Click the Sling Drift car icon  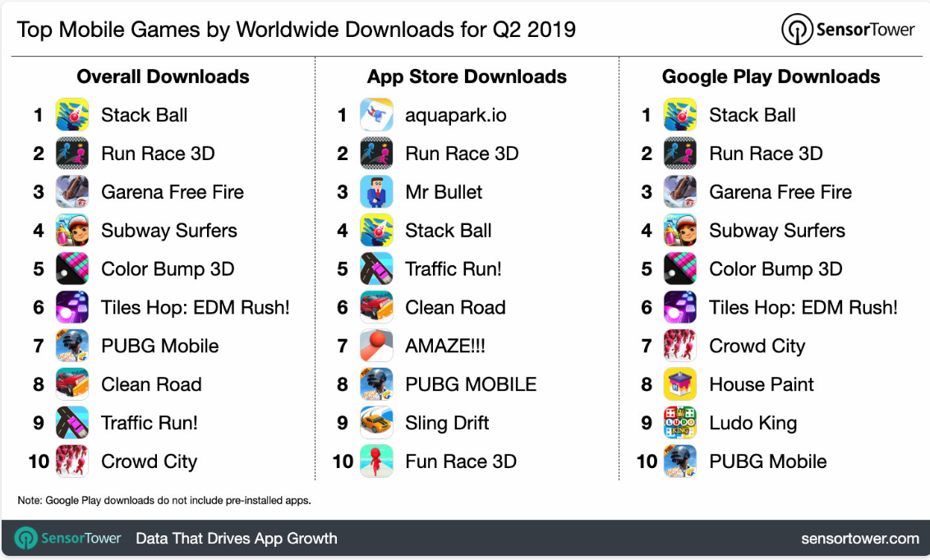376,423
